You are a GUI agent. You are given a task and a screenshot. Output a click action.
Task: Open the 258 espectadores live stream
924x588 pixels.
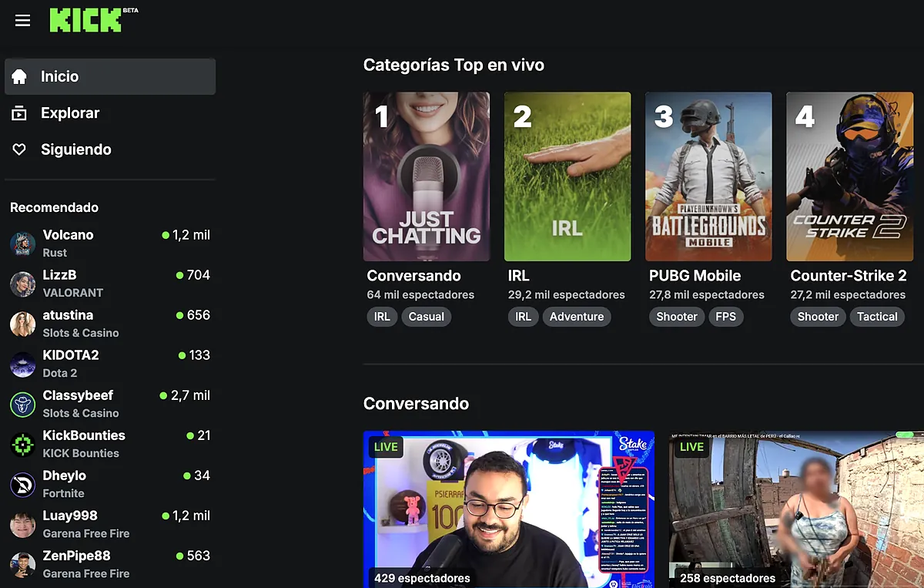[796, 509]
